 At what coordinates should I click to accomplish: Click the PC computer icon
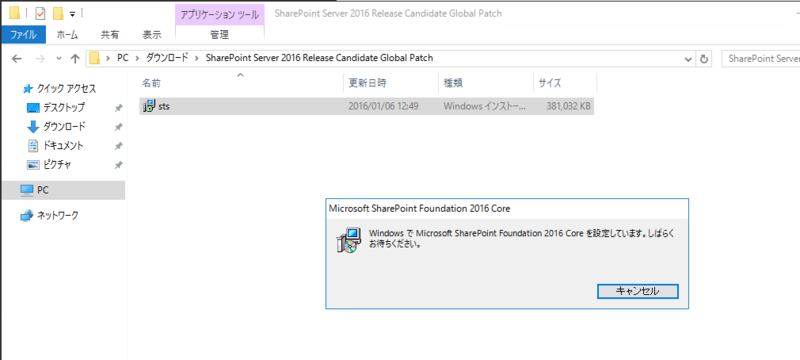pyautogui.click(x=27, y=190)
